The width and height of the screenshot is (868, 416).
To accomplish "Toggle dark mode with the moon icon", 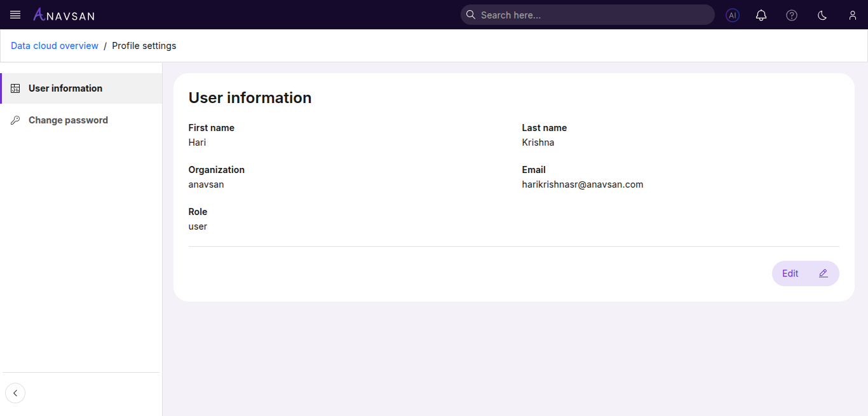I will click(822, 15).
